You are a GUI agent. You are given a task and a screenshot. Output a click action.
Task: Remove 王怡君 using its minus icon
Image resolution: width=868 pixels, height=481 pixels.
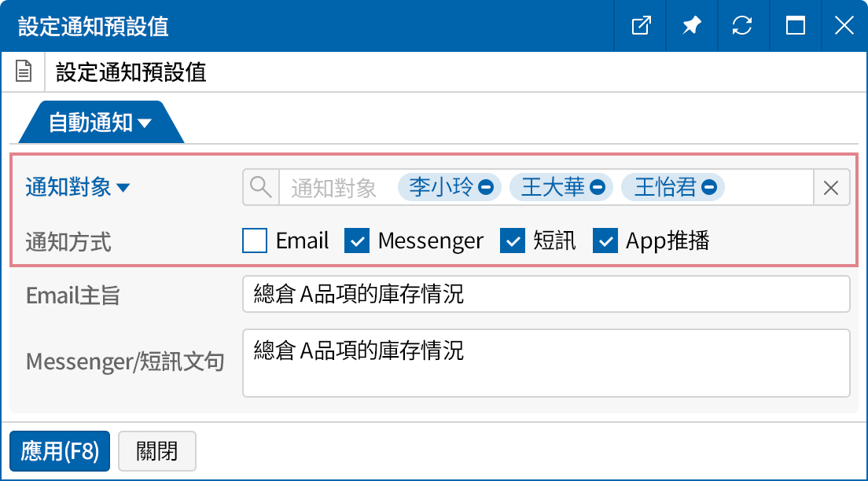[709, 187]
